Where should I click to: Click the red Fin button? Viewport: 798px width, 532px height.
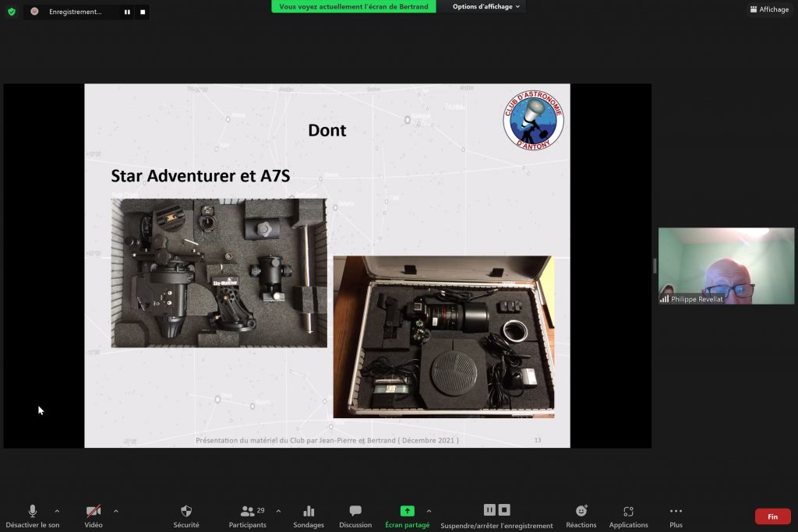[772, 516]
